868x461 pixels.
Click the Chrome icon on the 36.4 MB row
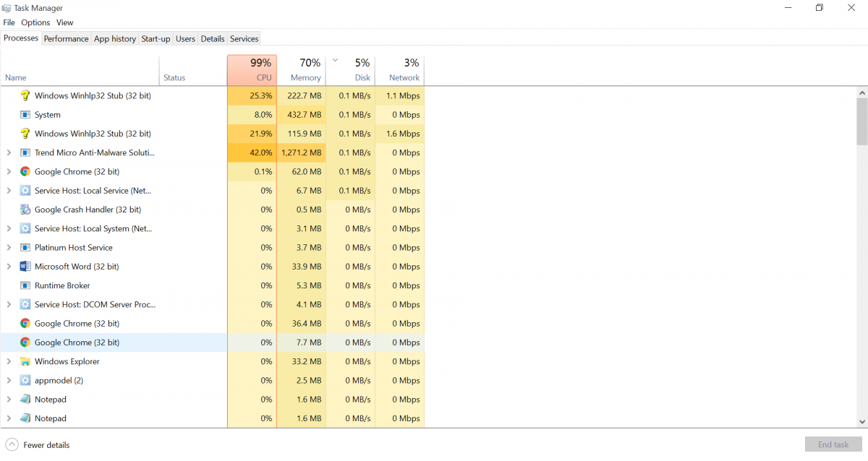(25, 324)
